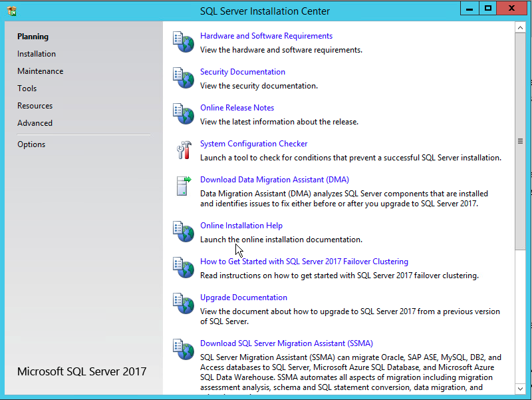This screenshot has width=532, height=400.
Task: Click the Hardware and Software Requirements globe icon
Action: click(183, 42)
